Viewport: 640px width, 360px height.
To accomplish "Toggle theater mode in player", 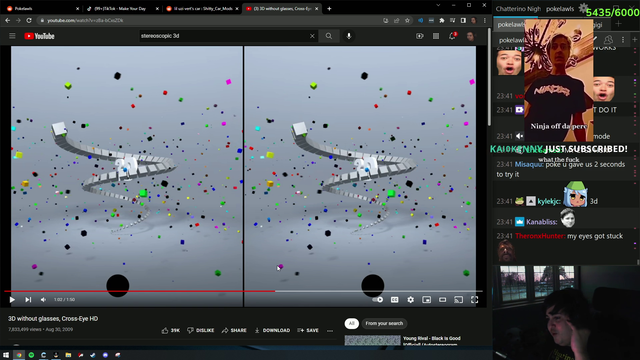I will [x=442, y=300].
